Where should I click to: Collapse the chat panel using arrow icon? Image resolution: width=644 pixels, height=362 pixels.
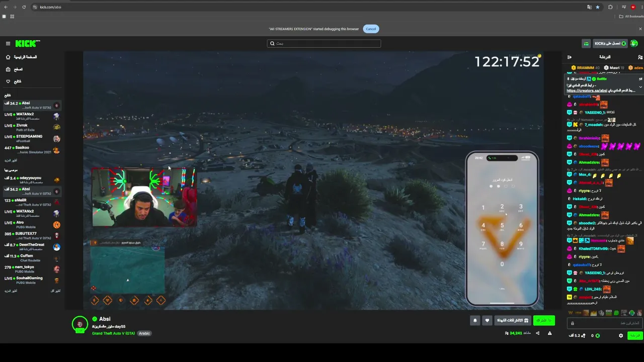pyautogui.click(x=569, y=57)
